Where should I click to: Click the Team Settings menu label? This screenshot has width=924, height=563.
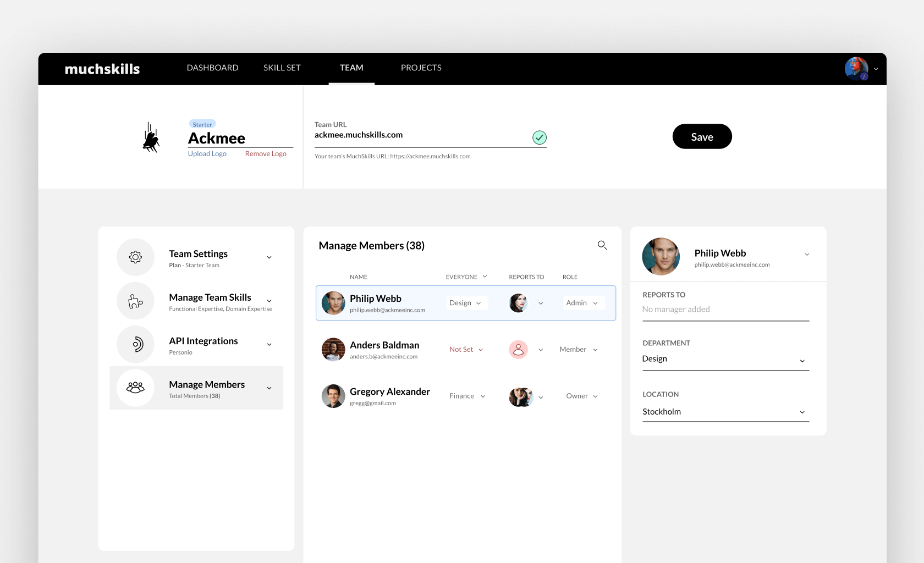[x=199, y=254]
